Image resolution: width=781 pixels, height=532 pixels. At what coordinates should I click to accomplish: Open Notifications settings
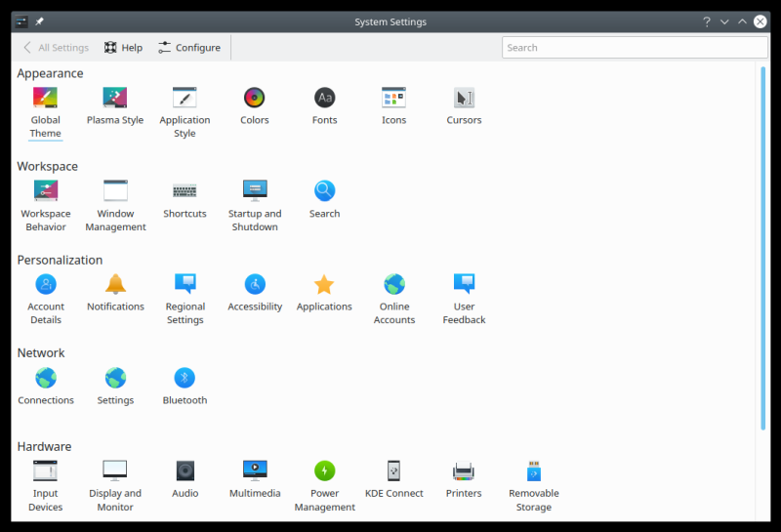click(x=115, y=293)
